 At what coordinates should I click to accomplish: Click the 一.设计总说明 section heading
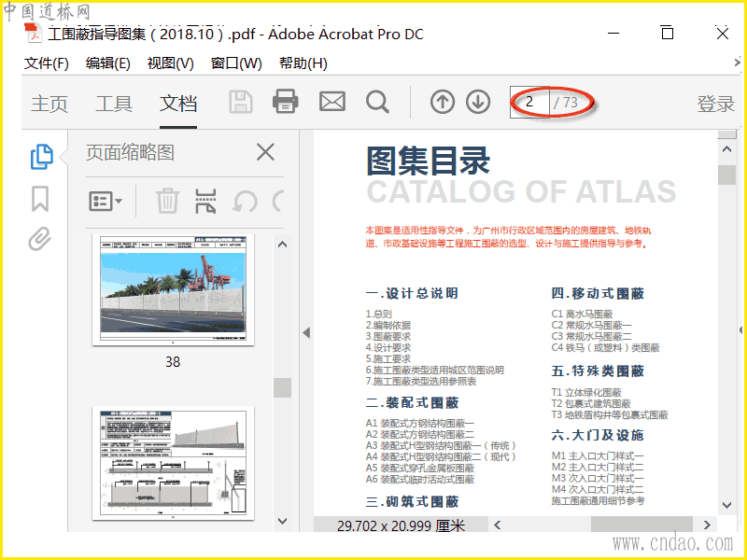click(x=412, y=293)
